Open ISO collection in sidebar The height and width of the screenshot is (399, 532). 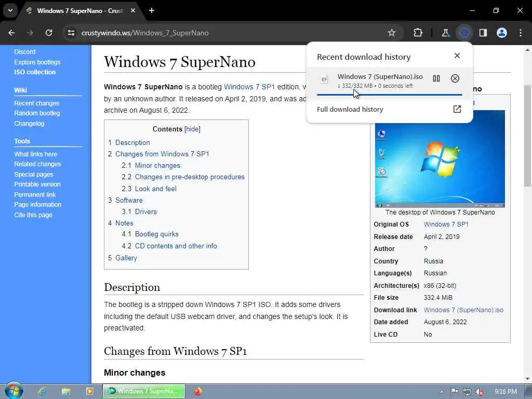tap(35, 72)
